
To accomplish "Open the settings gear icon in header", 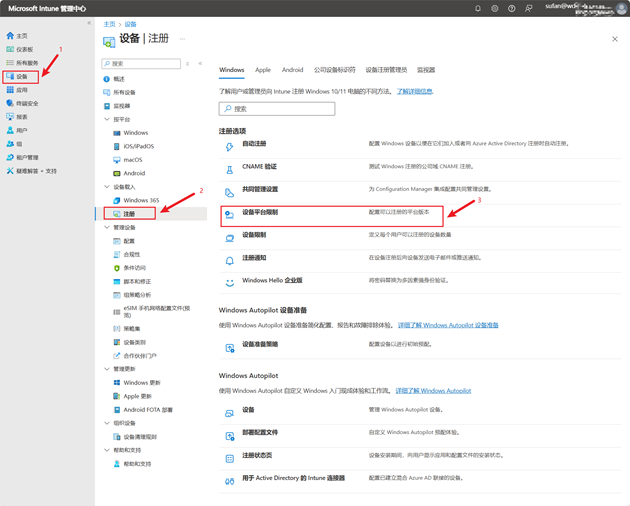I will [495, 8].
